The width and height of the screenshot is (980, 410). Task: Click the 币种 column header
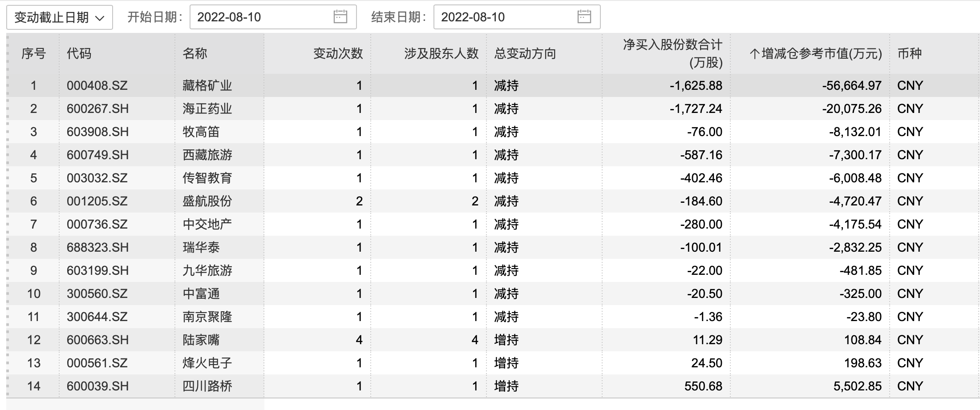[x=909, y=54]
